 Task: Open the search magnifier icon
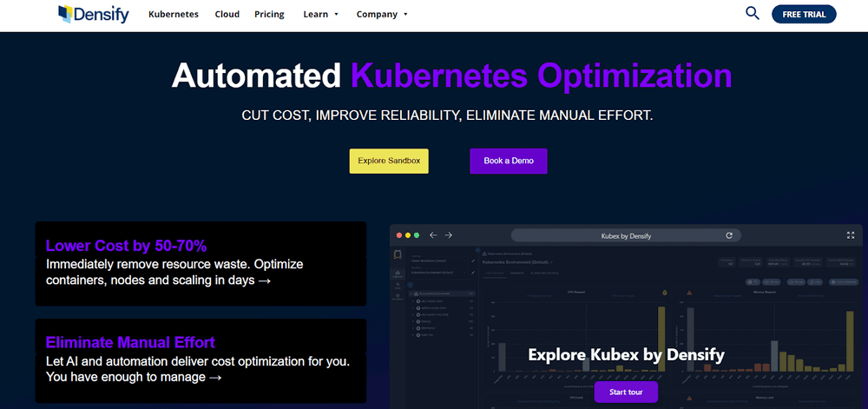pyautogui.click(x=753, y=13)
